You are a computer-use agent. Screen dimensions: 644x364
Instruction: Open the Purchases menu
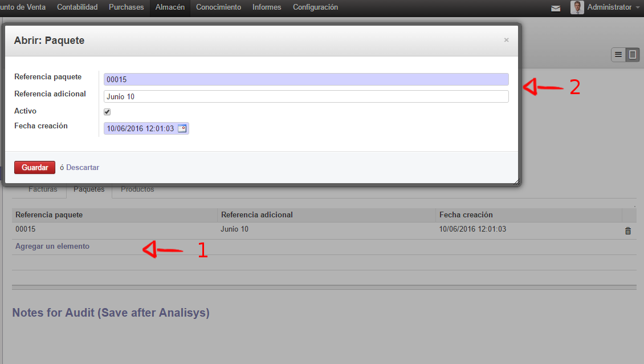tap(126, 7)
